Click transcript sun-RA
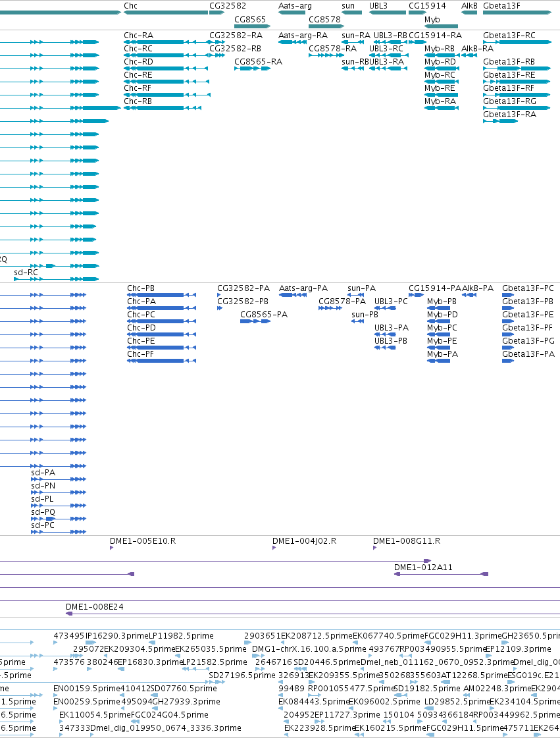Screen dimensions: 560x738 pyautogui.click(x=356, y=36)
